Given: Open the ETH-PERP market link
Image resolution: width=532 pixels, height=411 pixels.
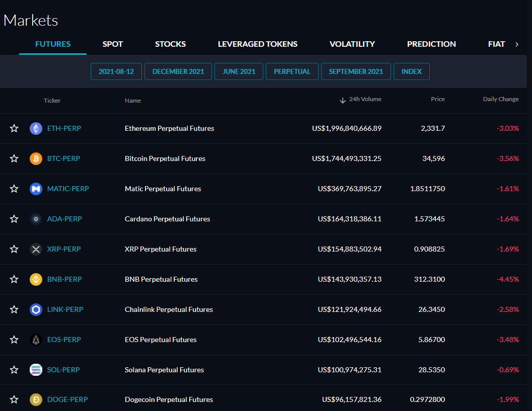Looking at the screenshot, I should (x=64, y=128).
